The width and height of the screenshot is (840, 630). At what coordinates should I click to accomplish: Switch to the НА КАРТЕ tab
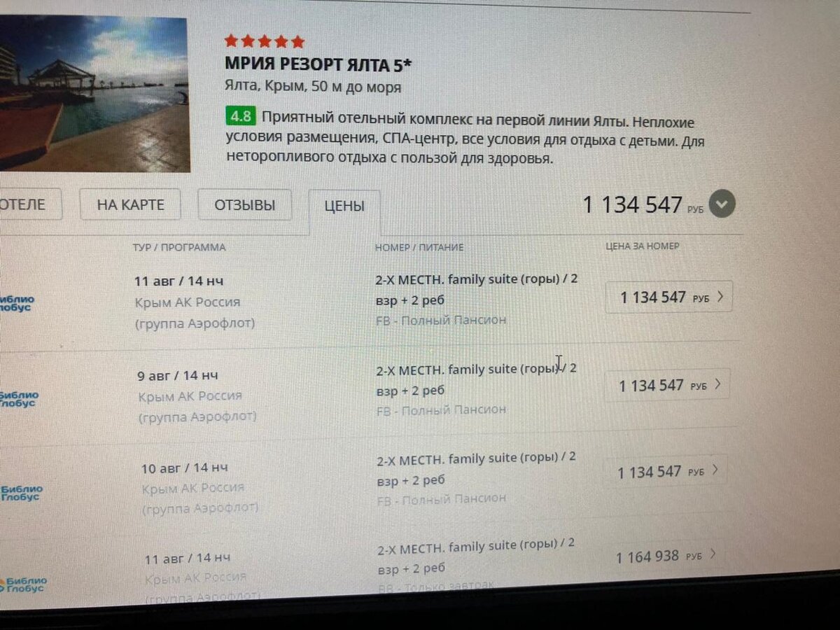(130, 205)
